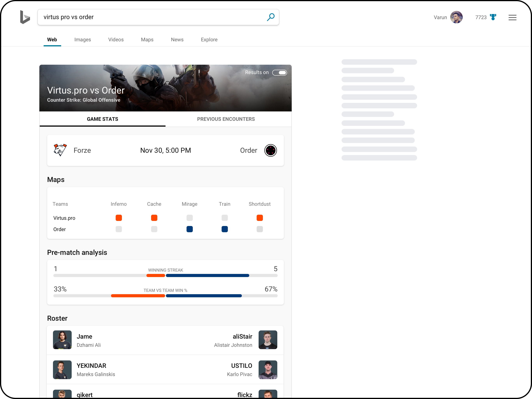532x399 pixels.
Task: Open aliStair's player photo
Action: click(268, 340)
